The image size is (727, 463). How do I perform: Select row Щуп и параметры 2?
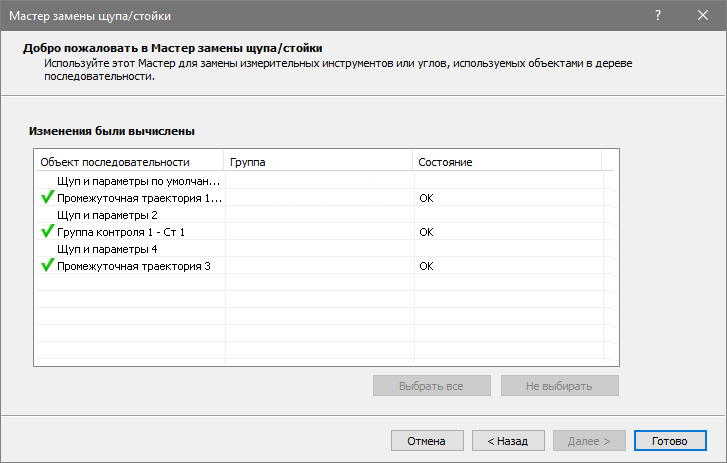108,215
